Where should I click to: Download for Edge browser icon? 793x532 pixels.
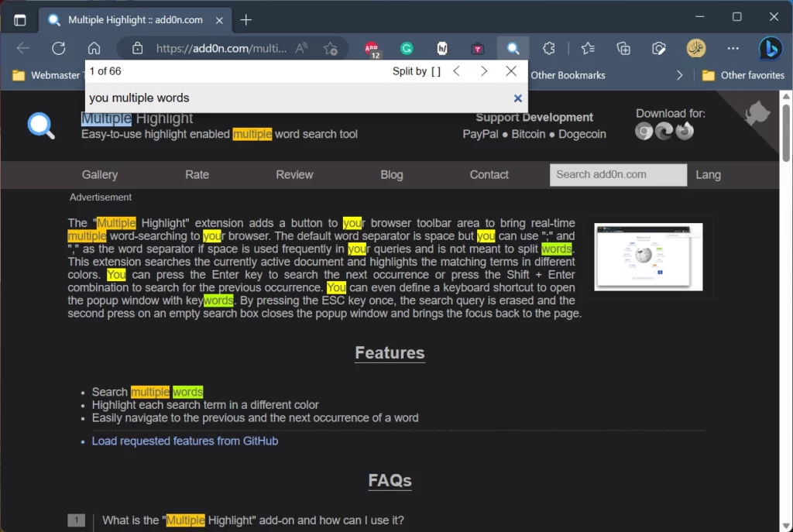(664, 132)
